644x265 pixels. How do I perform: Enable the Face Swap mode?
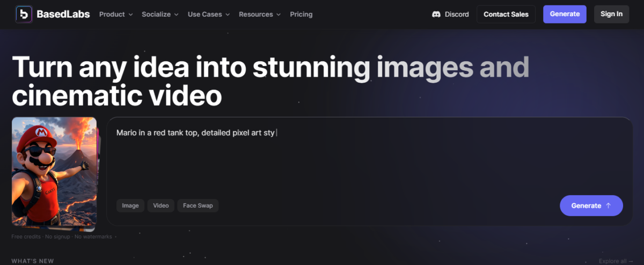tap(198, 205)
